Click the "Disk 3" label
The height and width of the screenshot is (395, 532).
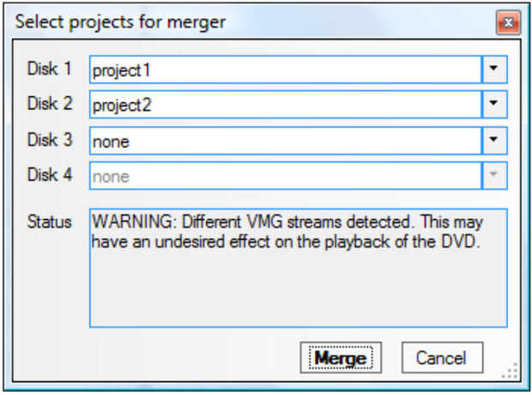click(x=50, y=138)
